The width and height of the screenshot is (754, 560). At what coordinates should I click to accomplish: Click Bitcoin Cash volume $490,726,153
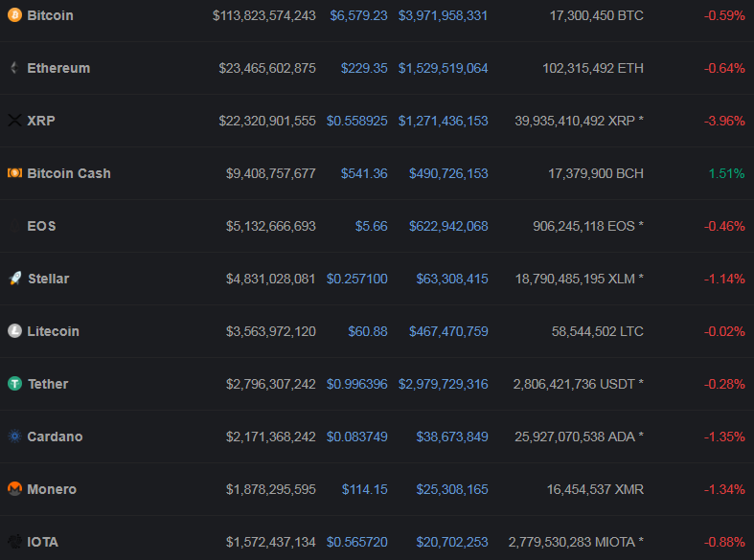448,173
